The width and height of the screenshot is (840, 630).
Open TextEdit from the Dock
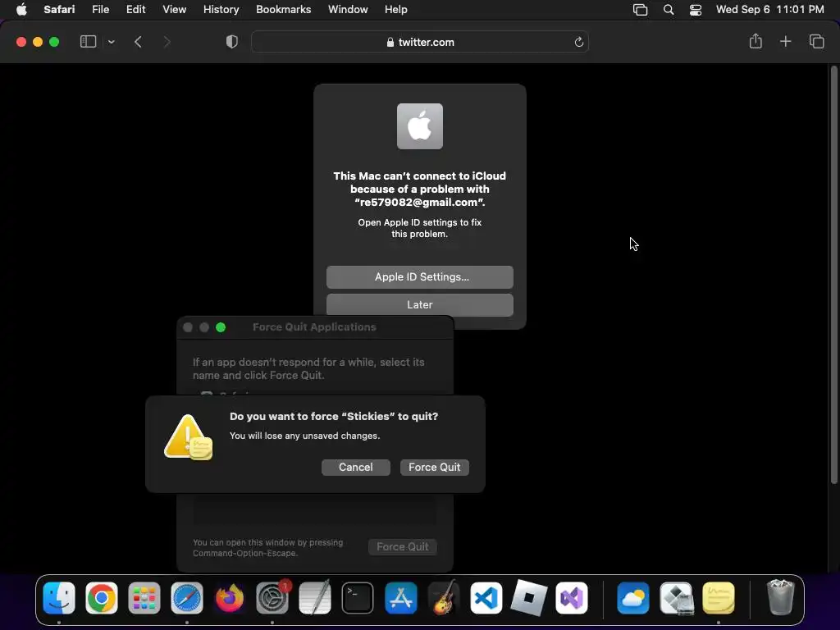(315, 598)
